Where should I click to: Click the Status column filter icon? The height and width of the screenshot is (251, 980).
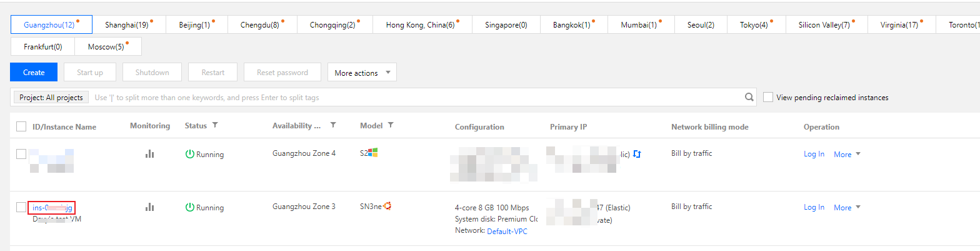(215, 125)
